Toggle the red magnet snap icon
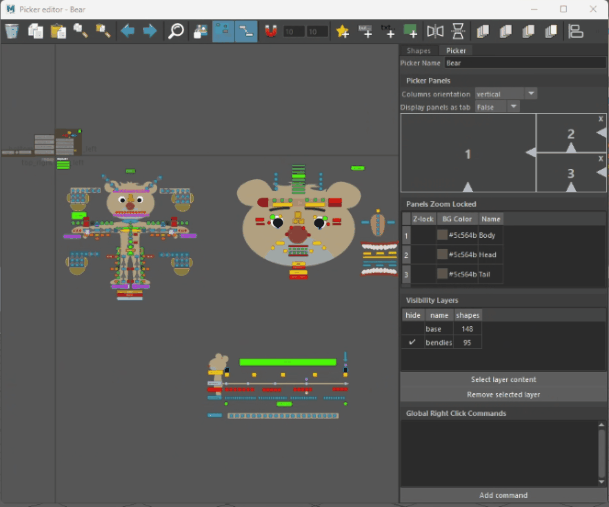This screenshot has height=507, width=609. tap(271, 31)
